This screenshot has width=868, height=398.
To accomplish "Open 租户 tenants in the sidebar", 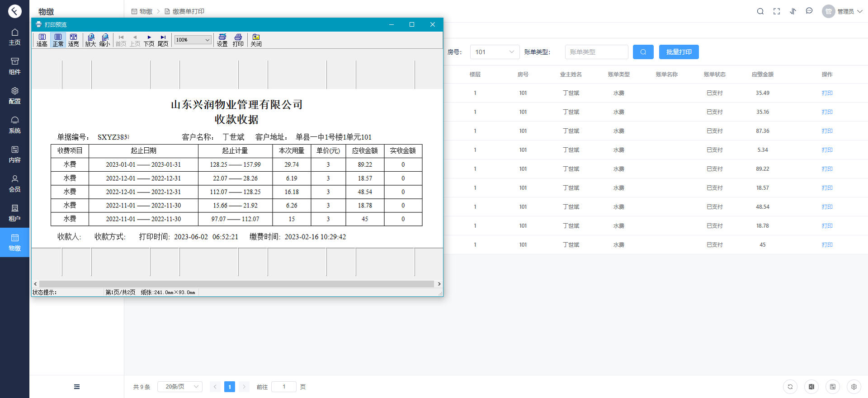I will 14,213.
